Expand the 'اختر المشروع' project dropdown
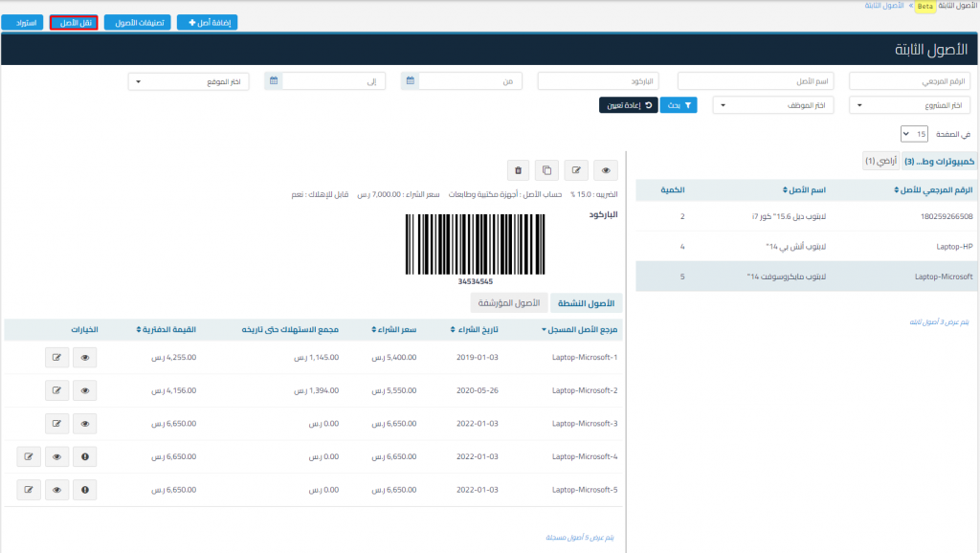This screenshot has width=980, height=553. pos(909,105)
